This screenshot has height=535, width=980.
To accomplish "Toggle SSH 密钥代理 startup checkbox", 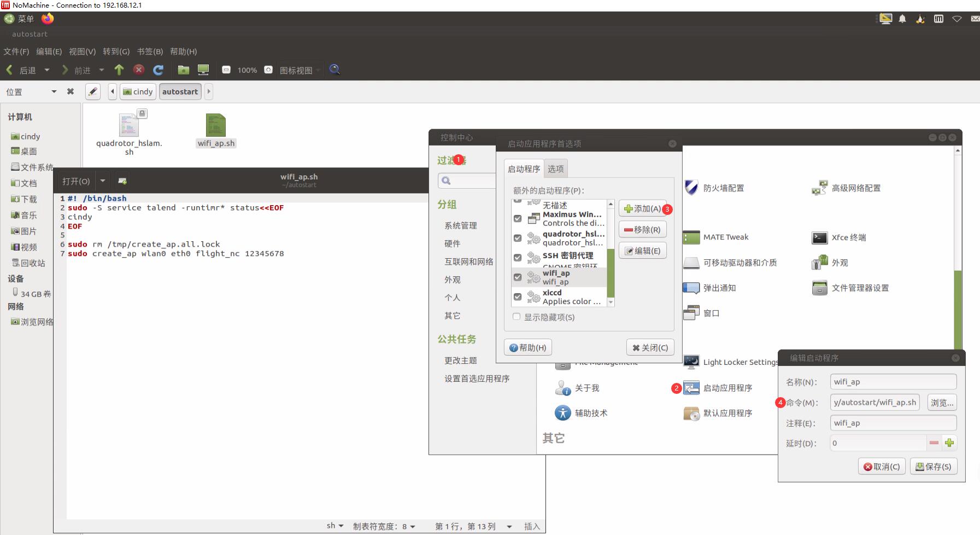I will click(x=518, y=258).
